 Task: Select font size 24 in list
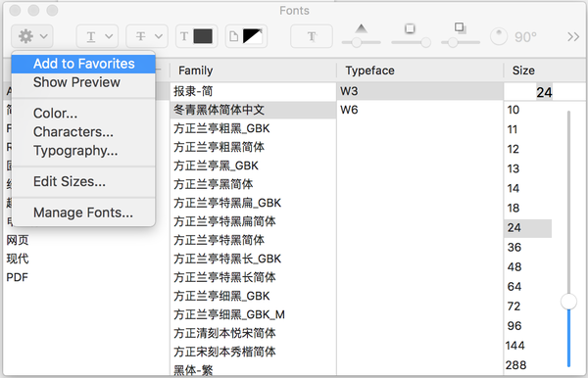tap(528, 228)
